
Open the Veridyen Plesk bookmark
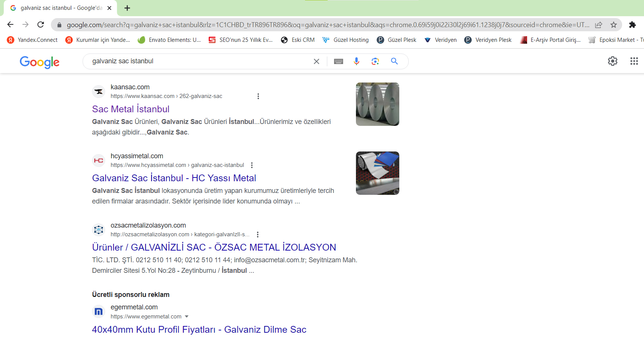tap(488, 40)
